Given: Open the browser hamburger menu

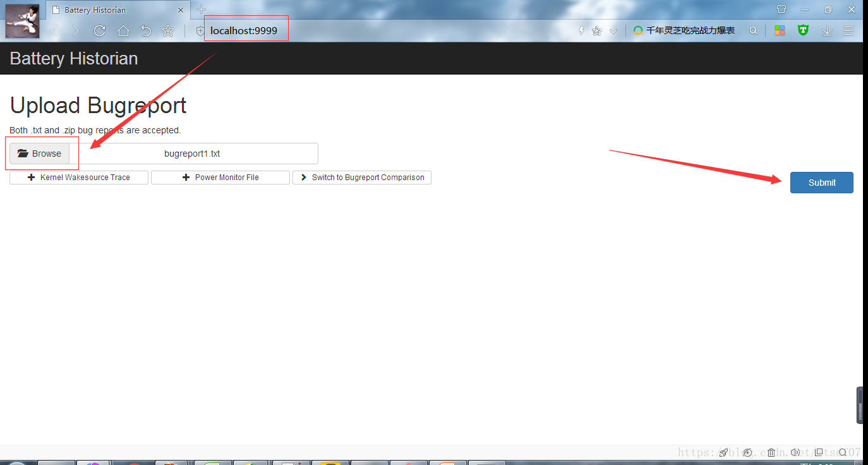Looking at the screenshot, I should click(x=849, y=30).
